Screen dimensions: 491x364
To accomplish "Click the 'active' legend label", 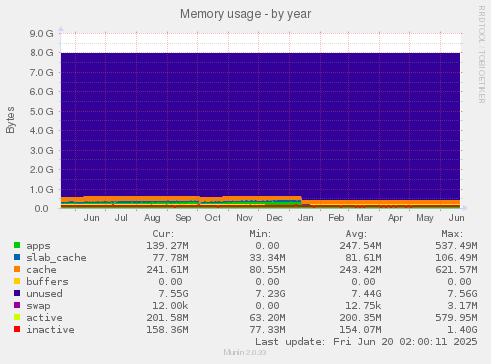I will click(44, 318).
